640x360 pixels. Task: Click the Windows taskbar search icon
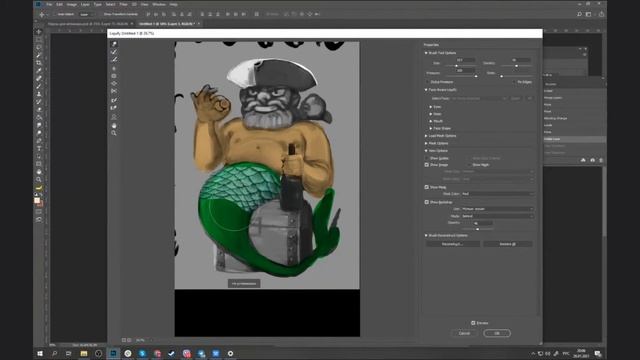(x=54, y=353)
